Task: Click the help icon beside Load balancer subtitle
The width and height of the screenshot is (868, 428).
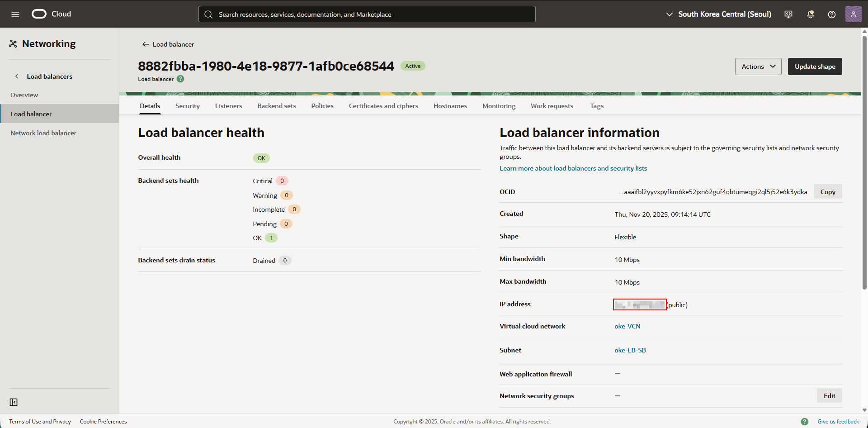Action: click(x=180, y=79)
